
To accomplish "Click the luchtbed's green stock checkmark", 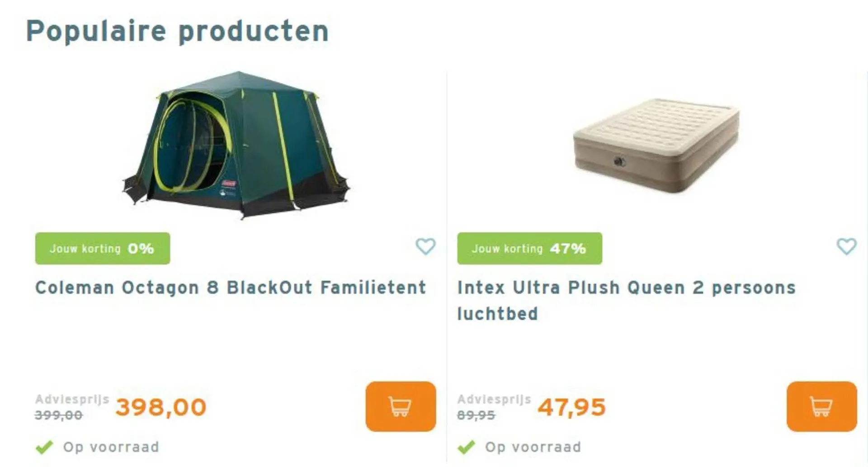I will [x=466, y=447].
